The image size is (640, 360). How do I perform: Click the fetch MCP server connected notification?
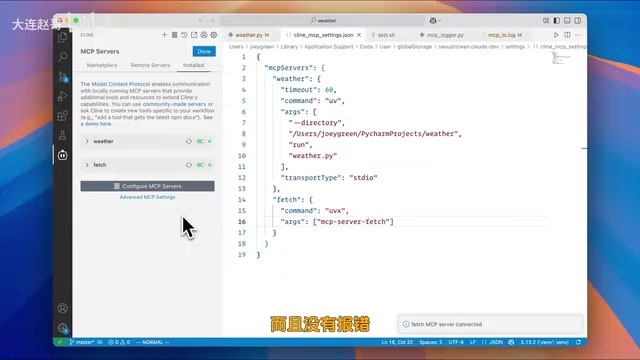pyautogui.click(x=490, y=324)
